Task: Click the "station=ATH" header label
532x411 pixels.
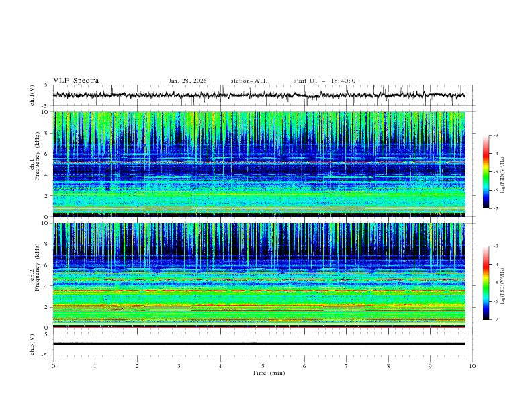Action: pyautogui.click(x=249, y=81)
